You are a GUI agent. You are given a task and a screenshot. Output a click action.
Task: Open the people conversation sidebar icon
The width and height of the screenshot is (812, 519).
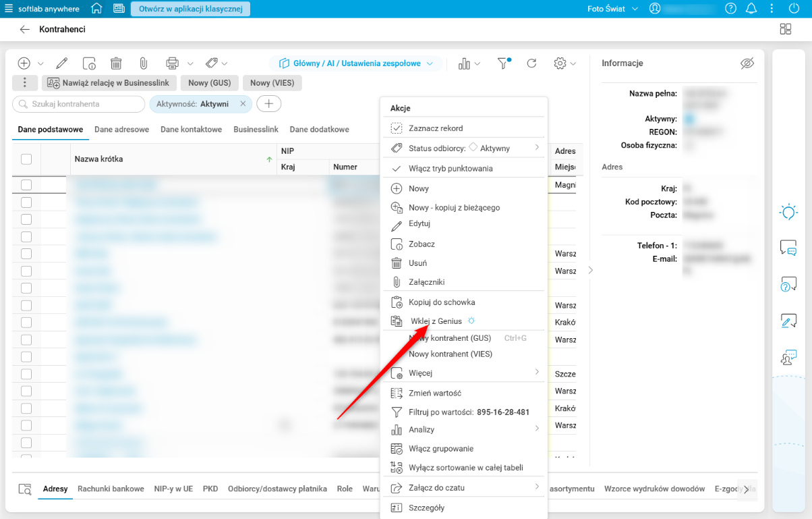[788, 358]
